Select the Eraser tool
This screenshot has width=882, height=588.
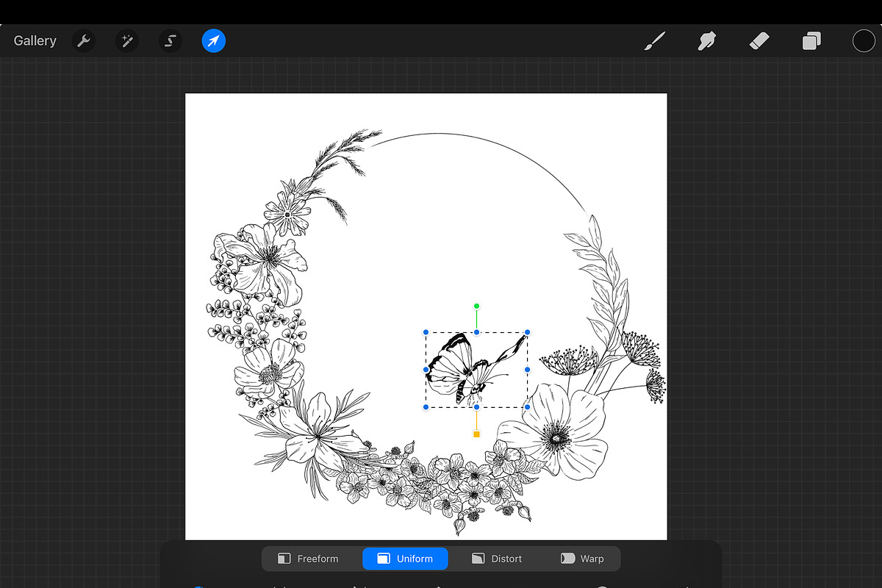pos(759,41)
